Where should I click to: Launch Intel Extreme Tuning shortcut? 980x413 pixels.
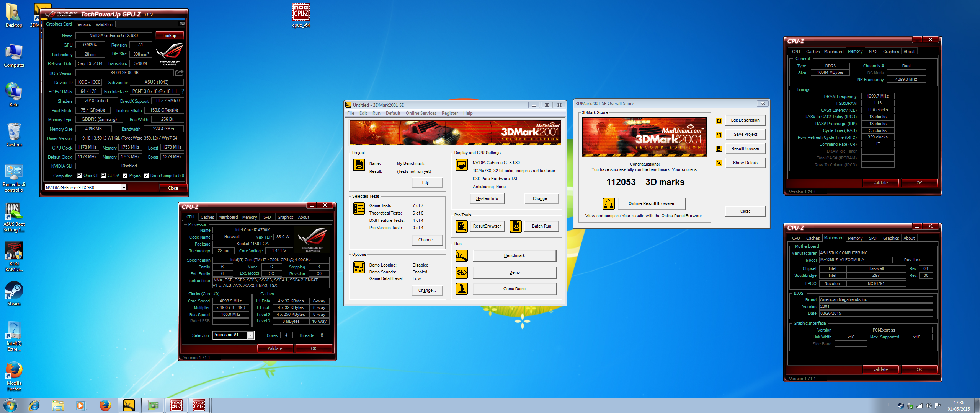14,337
